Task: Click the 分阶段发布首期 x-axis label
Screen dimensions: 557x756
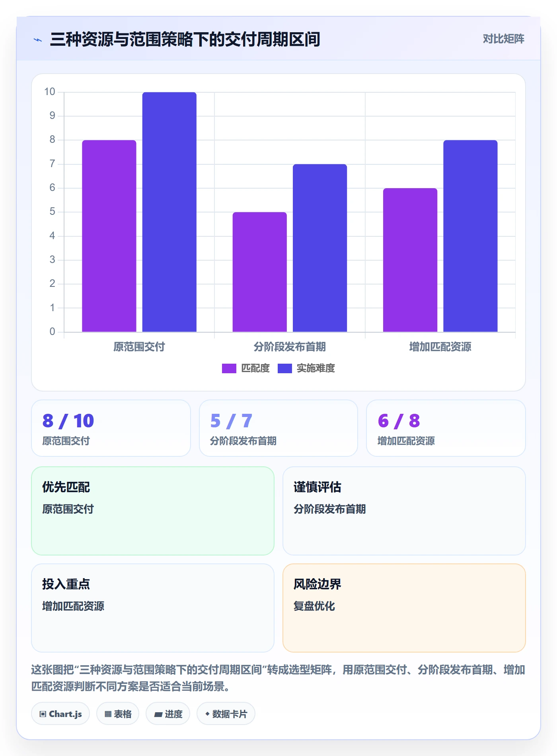Action: [x=290, y=347]
